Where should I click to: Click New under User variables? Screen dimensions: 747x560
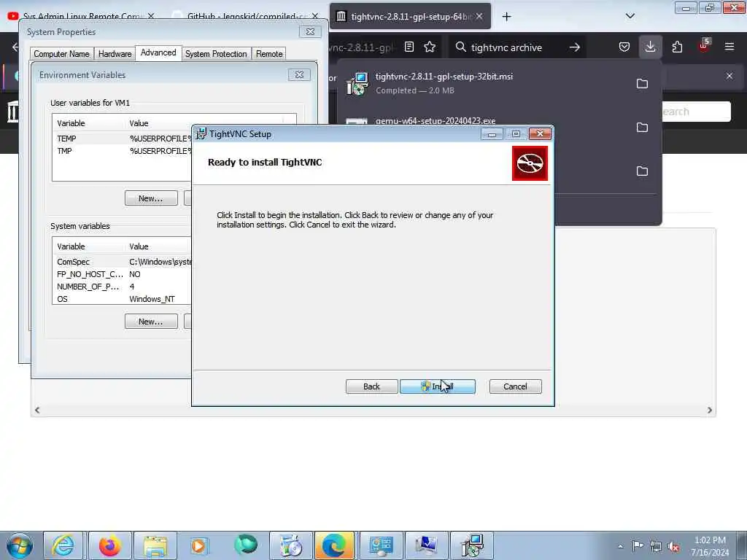pyautogui.click(x=151, y=198)
